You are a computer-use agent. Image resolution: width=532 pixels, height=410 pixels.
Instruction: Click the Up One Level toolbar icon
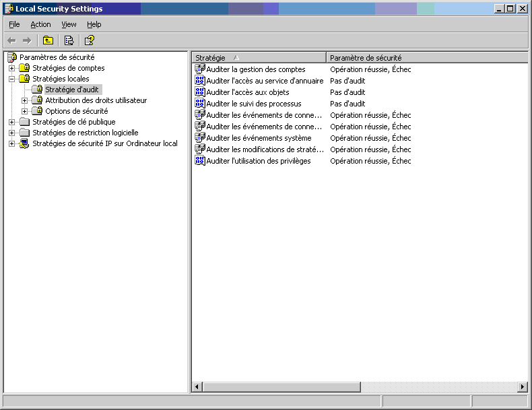[x=48, y=40]
